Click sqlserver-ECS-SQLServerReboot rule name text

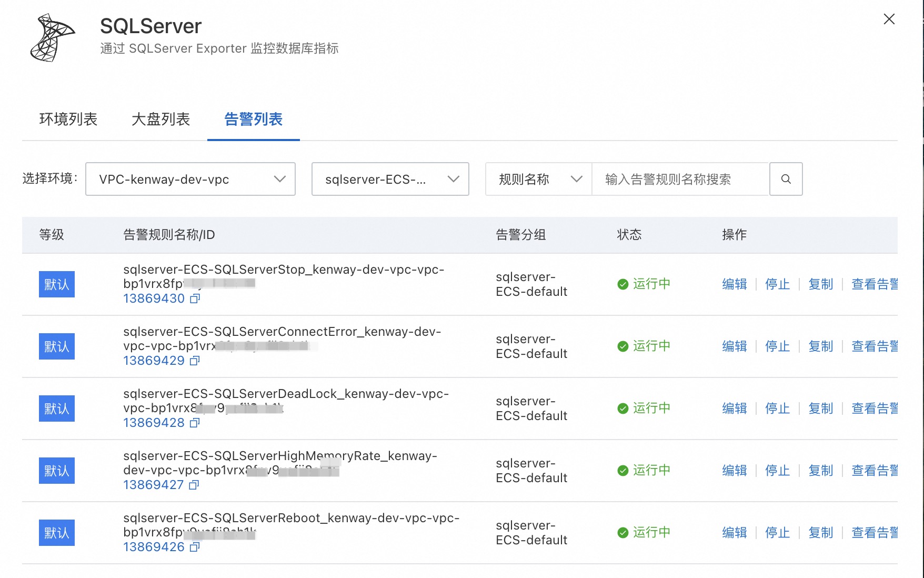click(292, 525)
